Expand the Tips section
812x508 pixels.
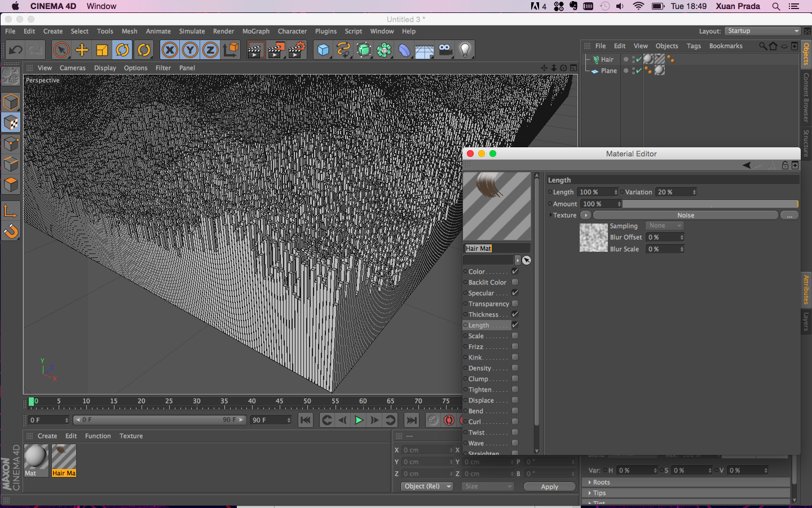point(685,493)
